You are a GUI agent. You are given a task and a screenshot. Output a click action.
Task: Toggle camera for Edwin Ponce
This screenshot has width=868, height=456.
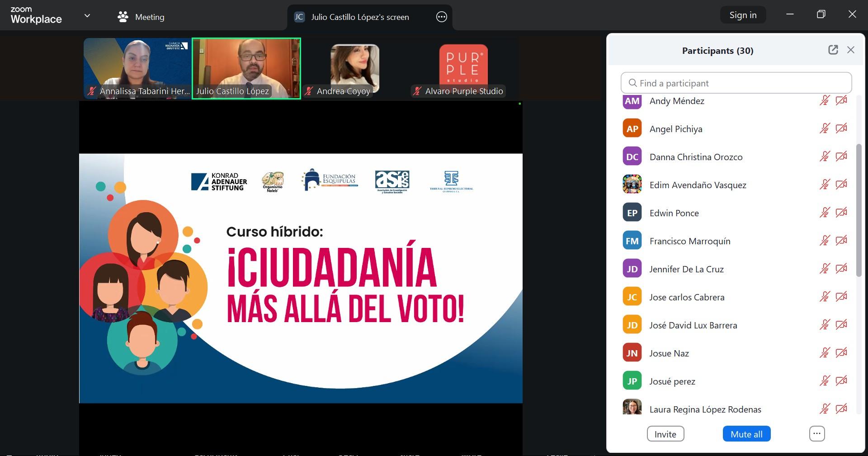841,213
